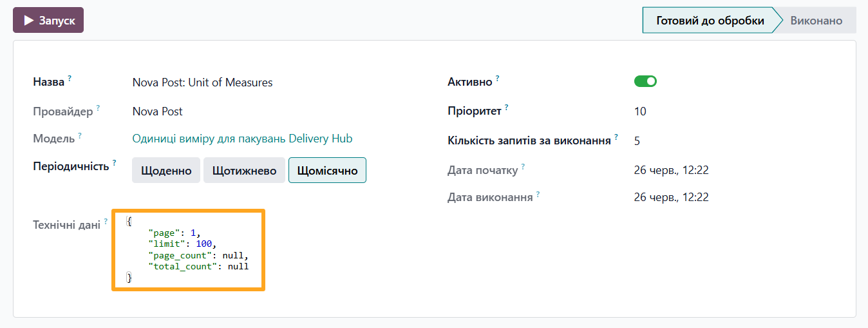Show help tooltip icon next to Пріоритет

pyautogui.click(x=507, y=108)
